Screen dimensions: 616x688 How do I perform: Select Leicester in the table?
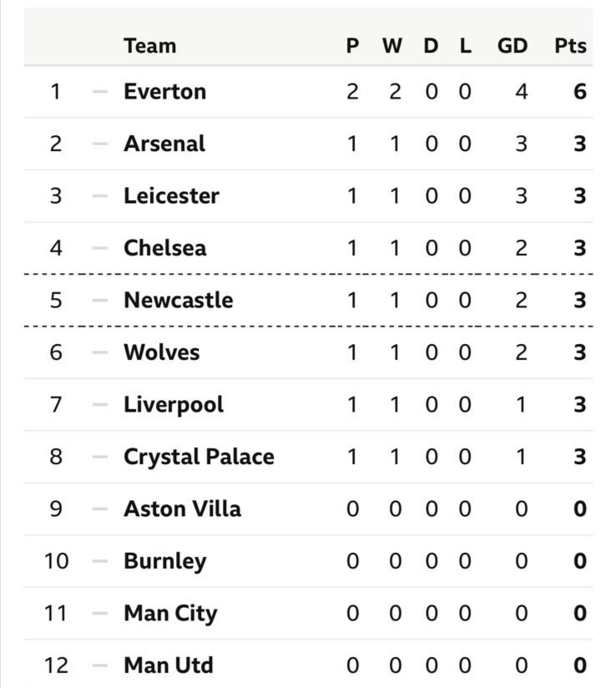pos(171,195)
